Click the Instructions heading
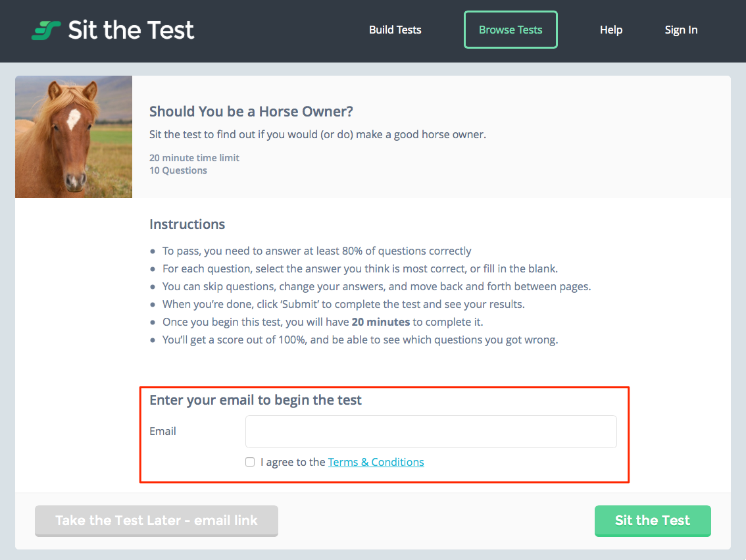 tap(187, 224)
